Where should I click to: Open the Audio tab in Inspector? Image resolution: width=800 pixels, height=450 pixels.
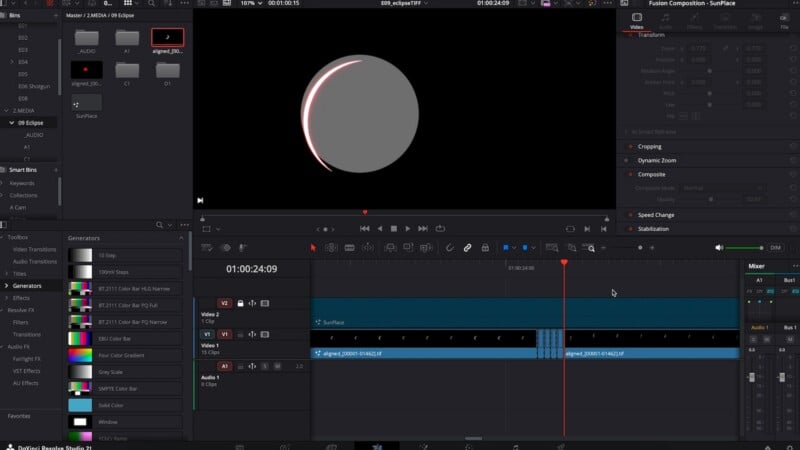point(665,21)
